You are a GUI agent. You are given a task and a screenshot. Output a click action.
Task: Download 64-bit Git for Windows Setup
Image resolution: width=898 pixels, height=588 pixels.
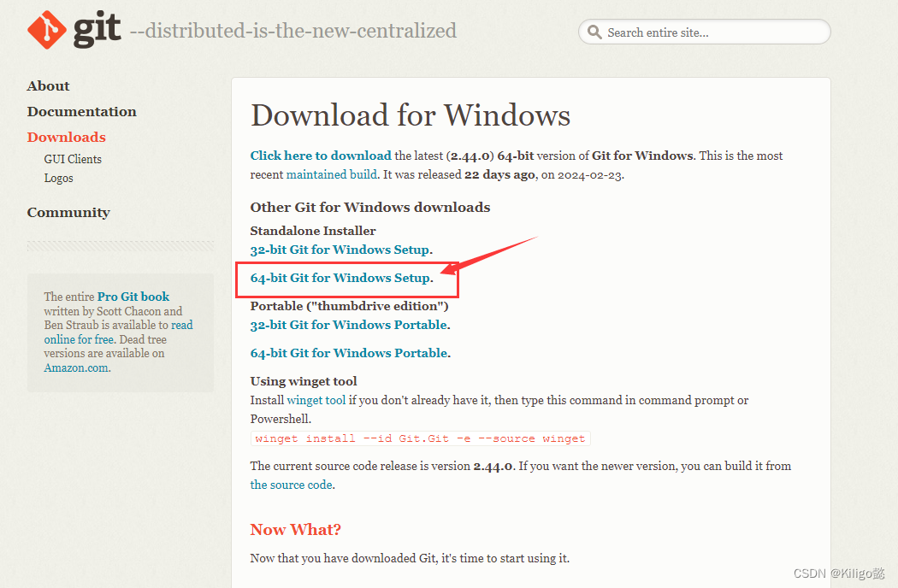click(340, 278)
